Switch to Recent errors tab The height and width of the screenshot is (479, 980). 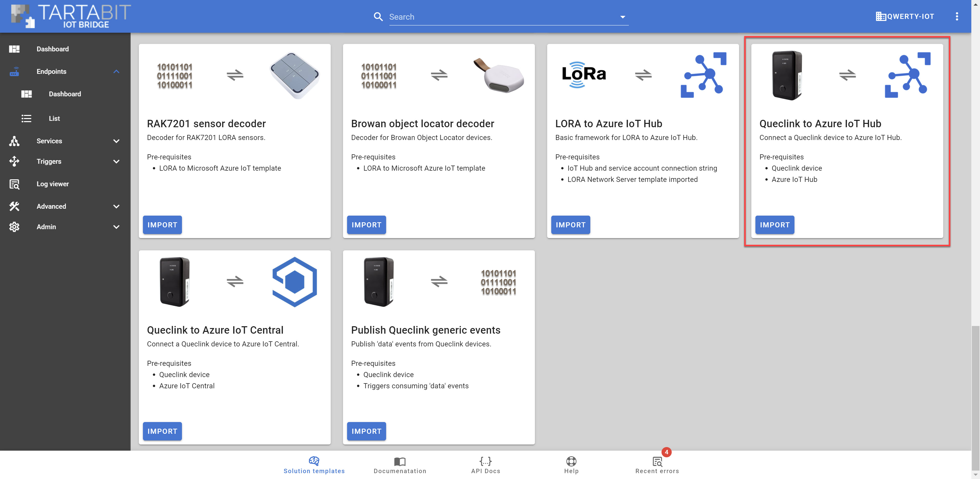click(657, 465)
